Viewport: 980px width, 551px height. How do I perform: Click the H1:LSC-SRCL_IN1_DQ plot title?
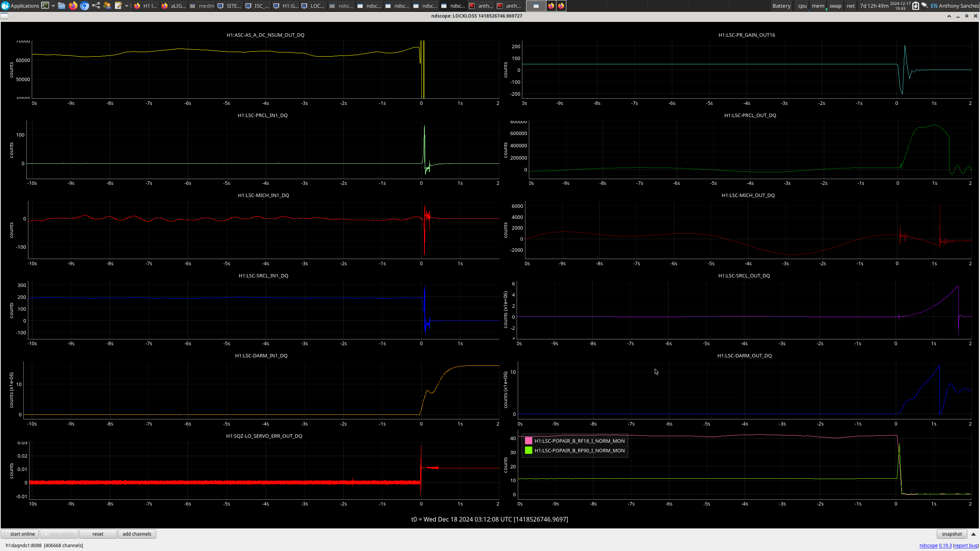tap(263, 275)
